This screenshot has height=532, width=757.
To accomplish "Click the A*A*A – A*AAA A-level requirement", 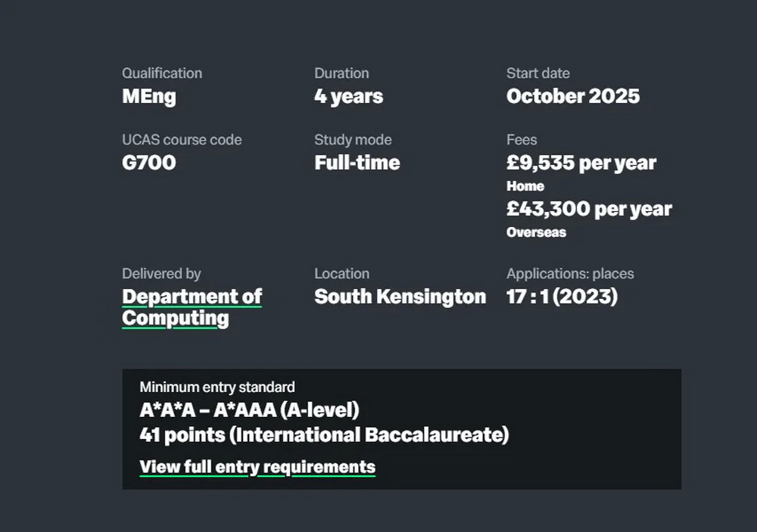I will 249,410.
